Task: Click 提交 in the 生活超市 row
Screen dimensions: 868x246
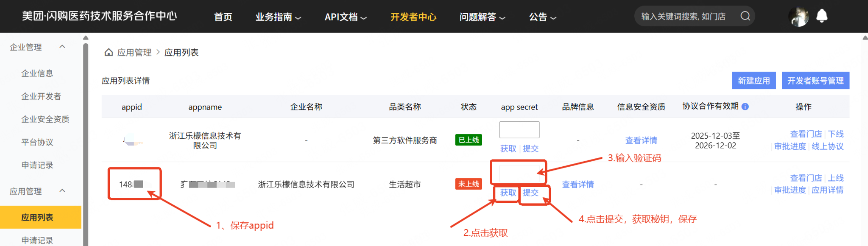Action: point(531,192)
